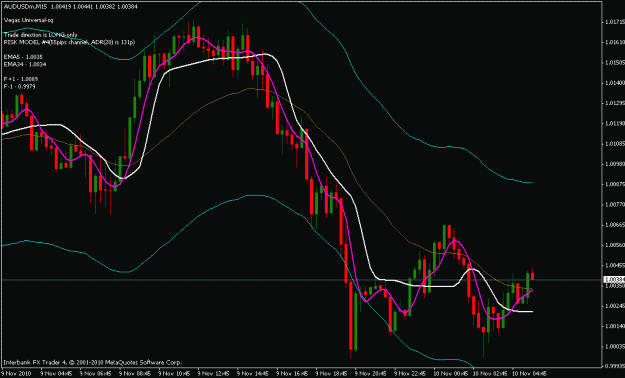625x378 pixels.
Task: Click the '9 Nov 18:45' time axis label
Action: (x=333, y=374)
